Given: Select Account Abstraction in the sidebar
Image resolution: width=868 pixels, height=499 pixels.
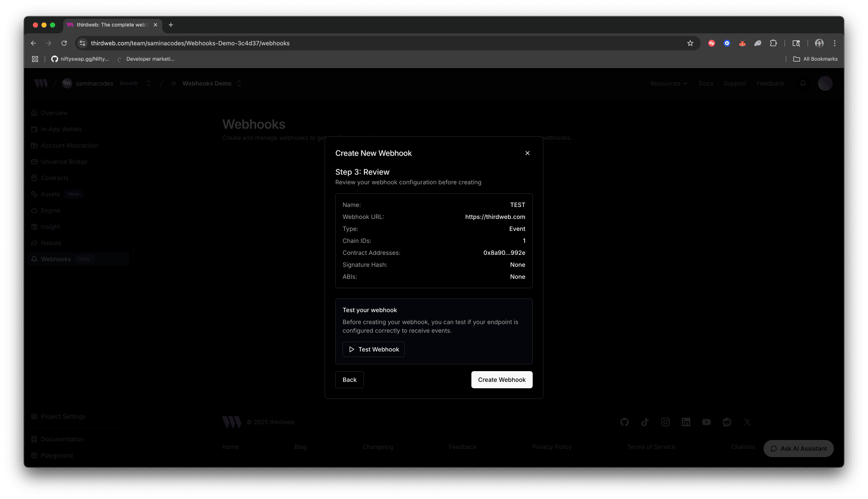Looking at the screenshot, I should pyautogui.click(x=70, y=145).
